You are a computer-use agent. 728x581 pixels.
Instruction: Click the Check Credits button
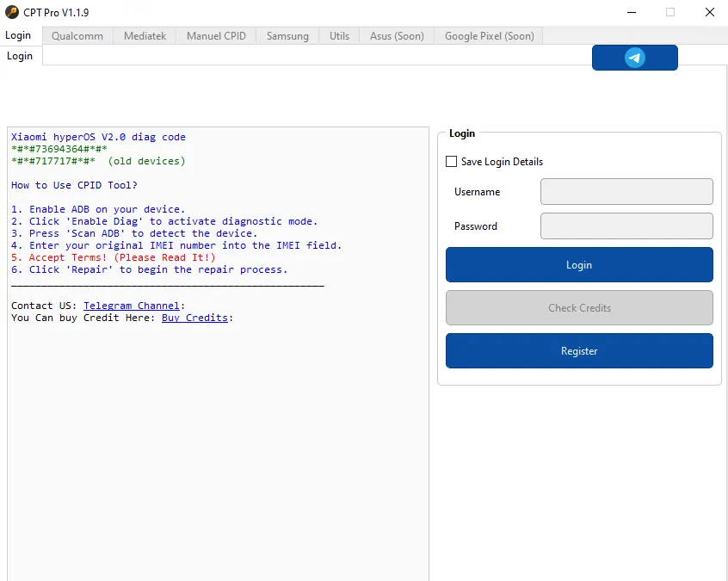tap(579, 308)
